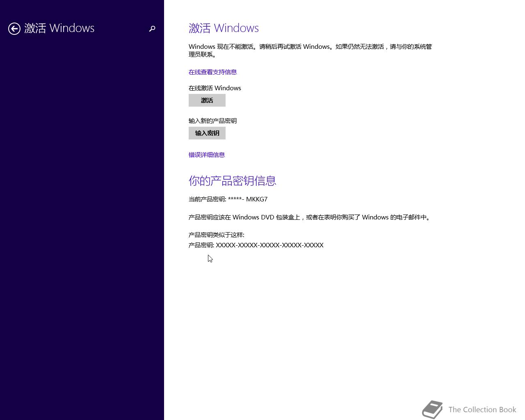Click the Windows DVD 包装盒 description sentence
Viewport: 525px width, 420px height.
click(310, 217)
